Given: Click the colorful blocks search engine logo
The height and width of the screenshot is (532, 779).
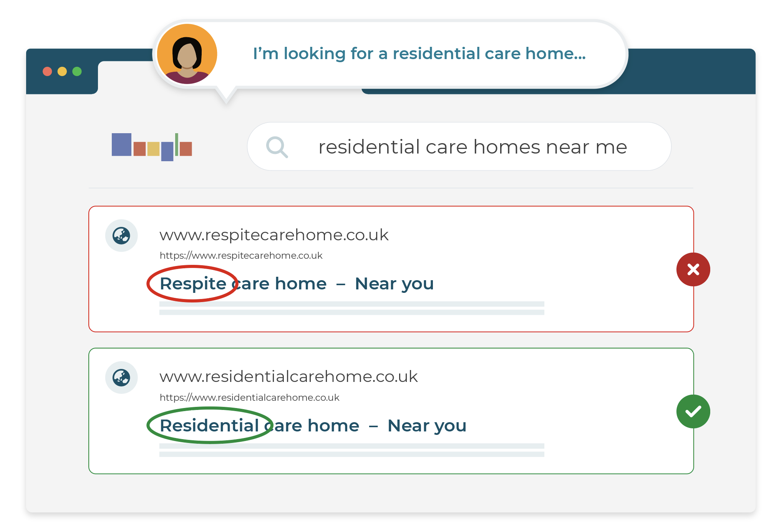Looking at the screenshot, I should [152, 147].
